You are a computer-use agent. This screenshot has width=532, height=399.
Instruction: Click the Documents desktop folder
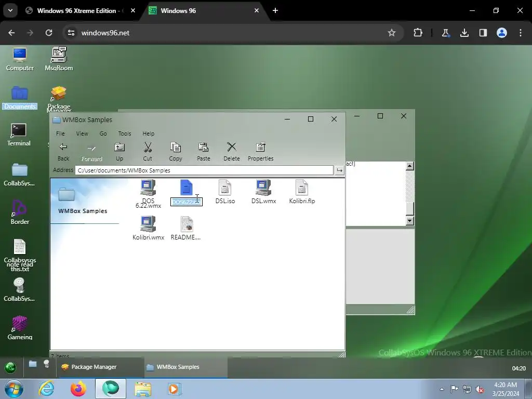(x=20, y=98)
